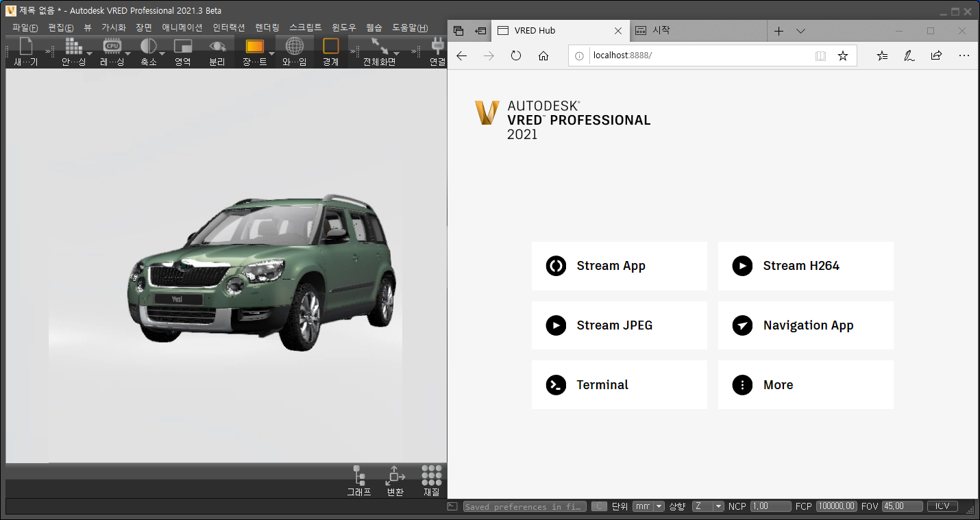The width and height of the screenshot is (980, 520).
Task: Add the page to favorites star
Action: pos(843,56)
